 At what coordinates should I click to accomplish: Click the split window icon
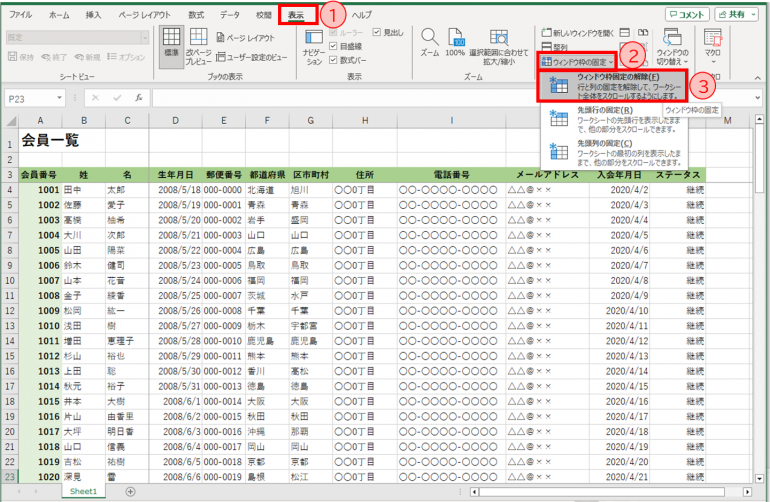point(625,33)
